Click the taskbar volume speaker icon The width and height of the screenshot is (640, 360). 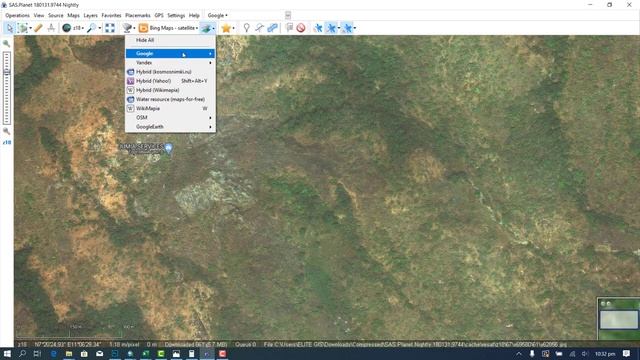click(x=584, y=353)
